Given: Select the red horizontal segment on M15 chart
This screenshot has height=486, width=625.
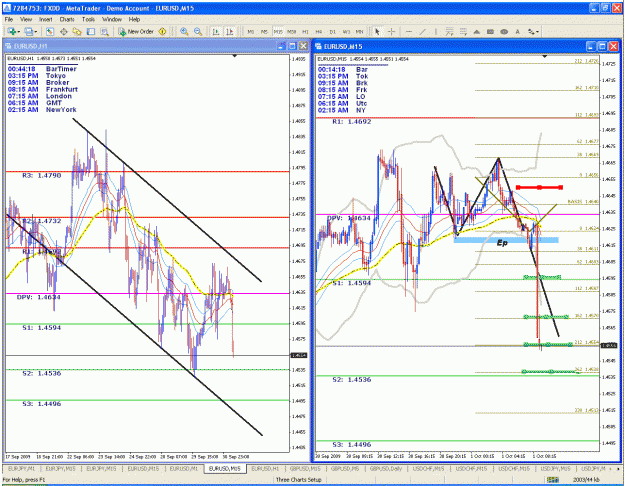Looking at the screenshot, I should (539, 187).
